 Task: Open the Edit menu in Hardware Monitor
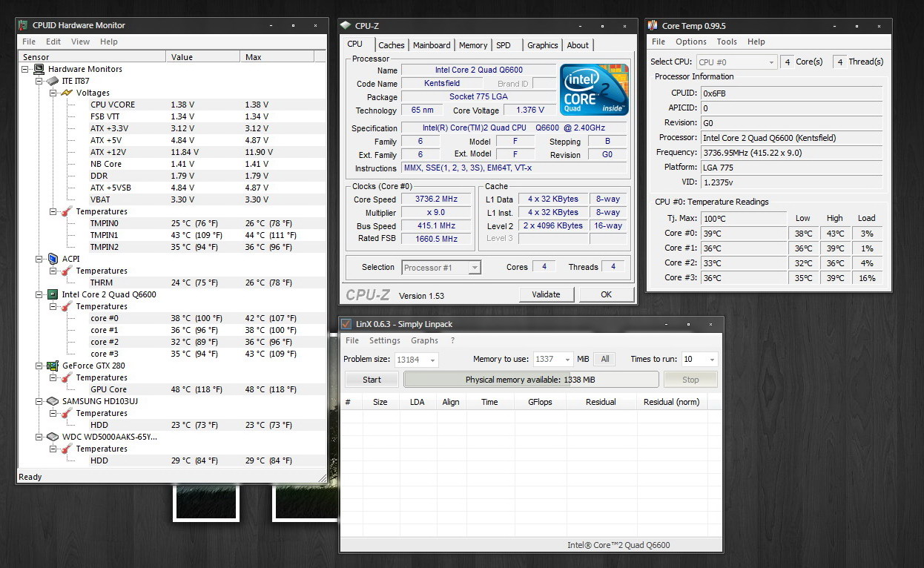tap(53, 42)
